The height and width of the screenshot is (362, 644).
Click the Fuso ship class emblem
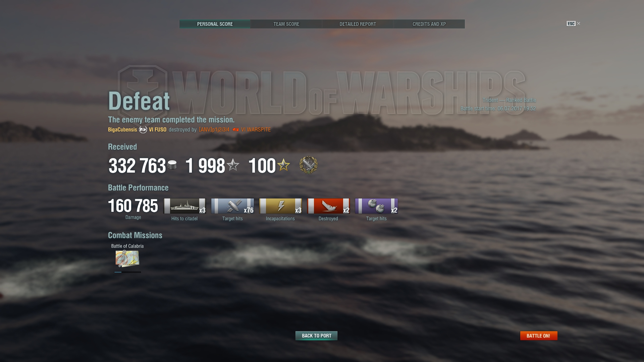[x=143, y=130]
